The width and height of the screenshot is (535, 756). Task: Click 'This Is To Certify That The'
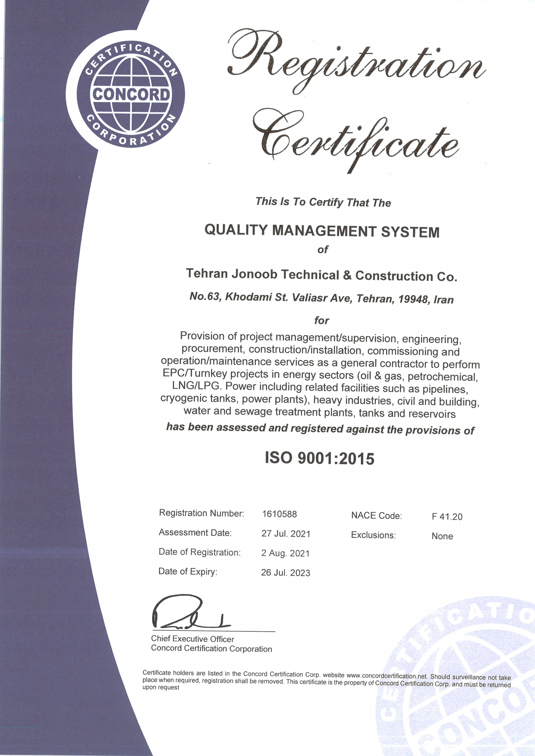coord(323,202)
